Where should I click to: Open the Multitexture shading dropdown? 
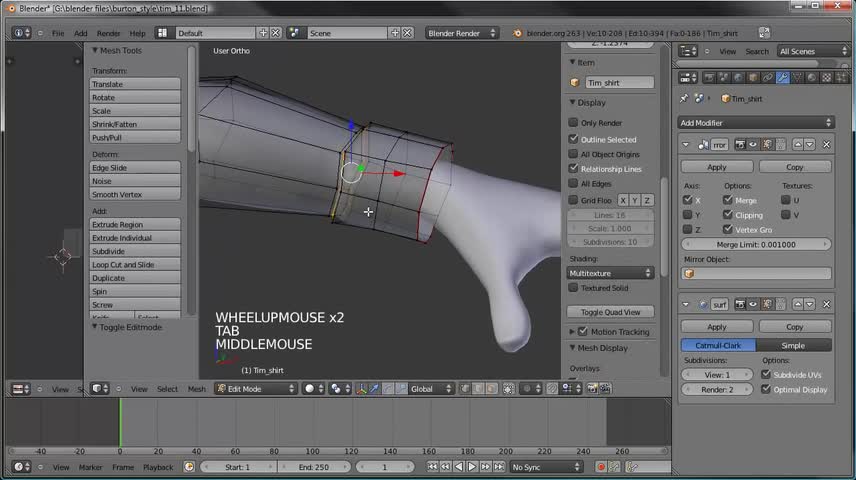610,273
